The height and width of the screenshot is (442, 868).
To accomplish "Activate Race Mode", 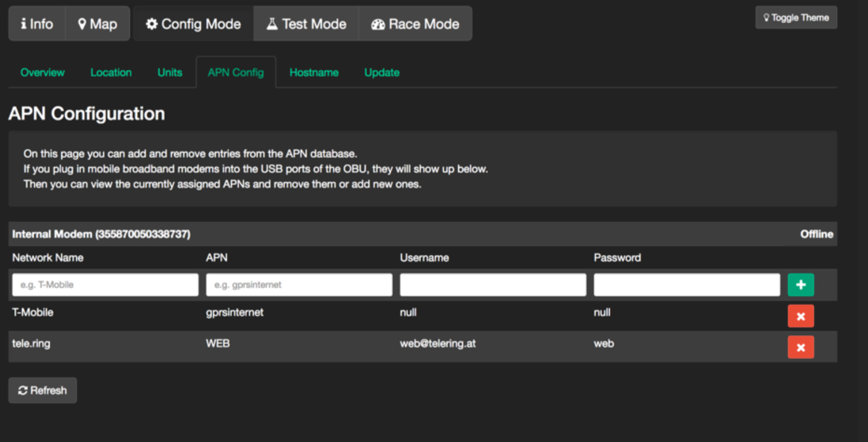I will click(x=415, y=24).
